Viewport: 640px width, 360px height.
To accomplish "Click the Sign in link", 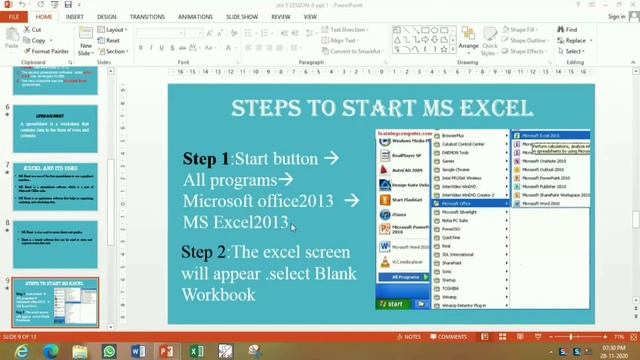I will coord(616,16).
